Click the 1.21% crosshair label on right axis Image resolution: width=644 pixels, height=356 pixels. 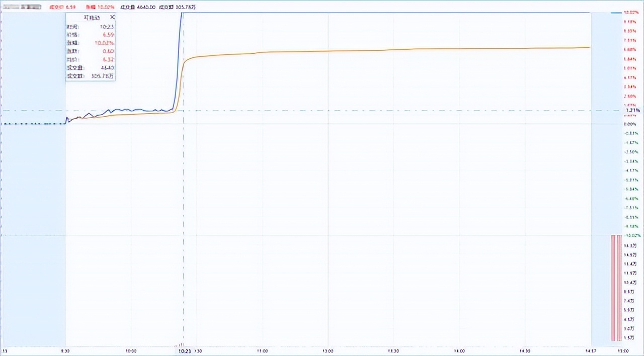click(x=632, y=110)
